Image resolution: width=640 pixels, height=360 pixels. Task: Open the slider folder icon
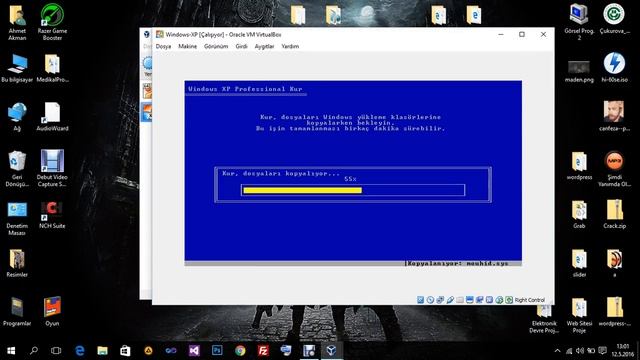[579, 263]
